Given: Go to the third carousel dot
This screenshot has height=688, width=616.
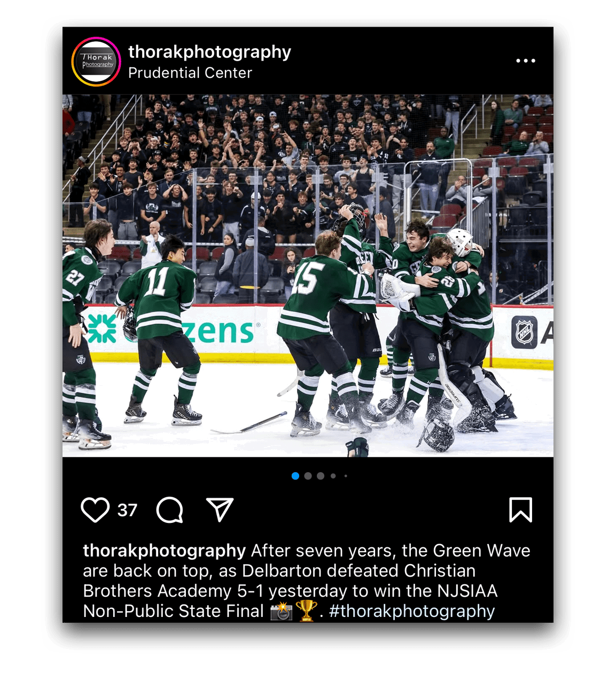Looking at the screenshot, I should tap(321, 476).
